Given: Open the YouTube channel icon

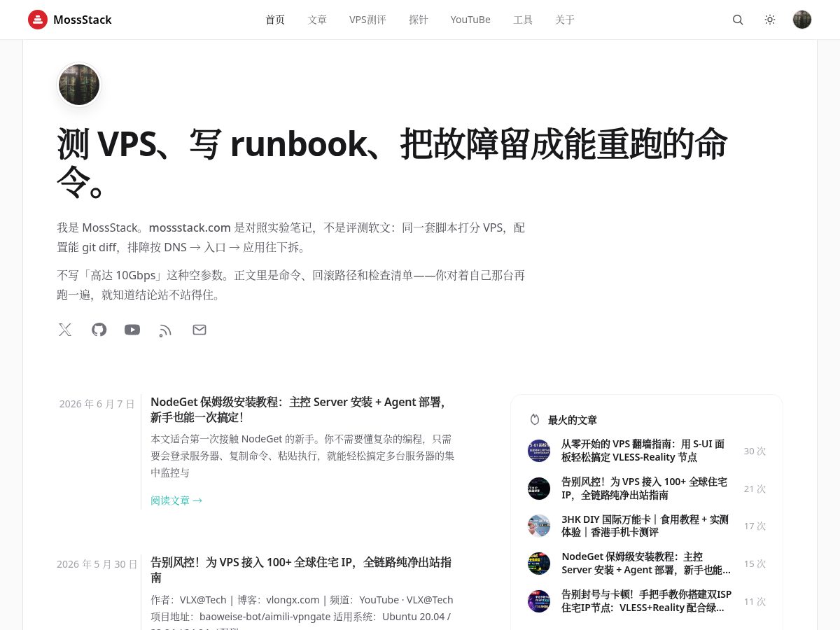Looking at the screenshot, I should click(132, 330).
